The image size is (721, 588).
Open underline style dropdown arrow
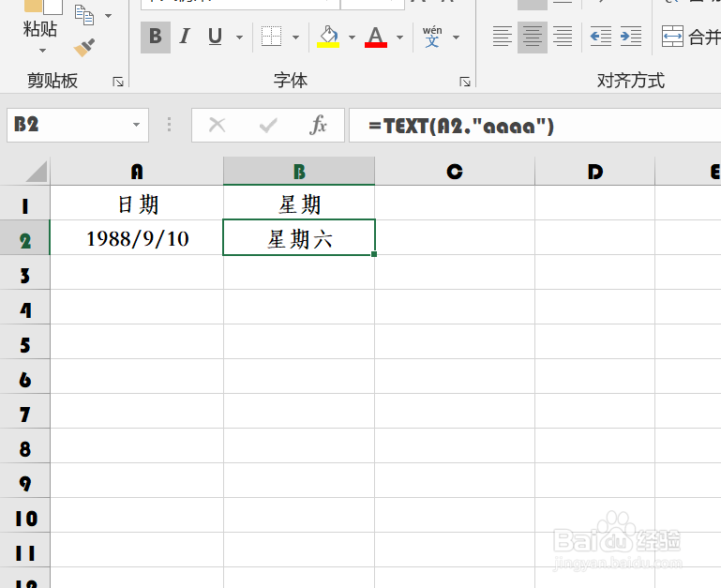pos(240,38)
